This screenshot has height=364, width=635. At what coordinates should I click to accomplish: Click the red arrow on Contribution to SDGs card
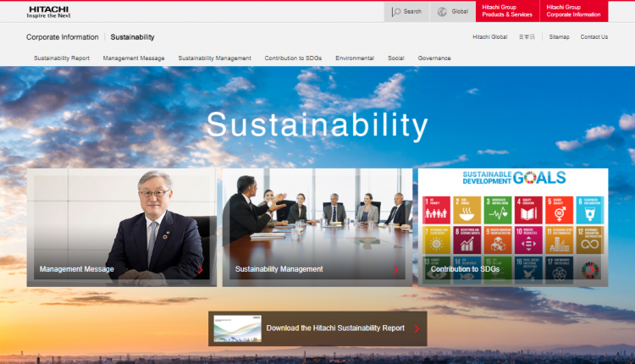click(592, 270)
